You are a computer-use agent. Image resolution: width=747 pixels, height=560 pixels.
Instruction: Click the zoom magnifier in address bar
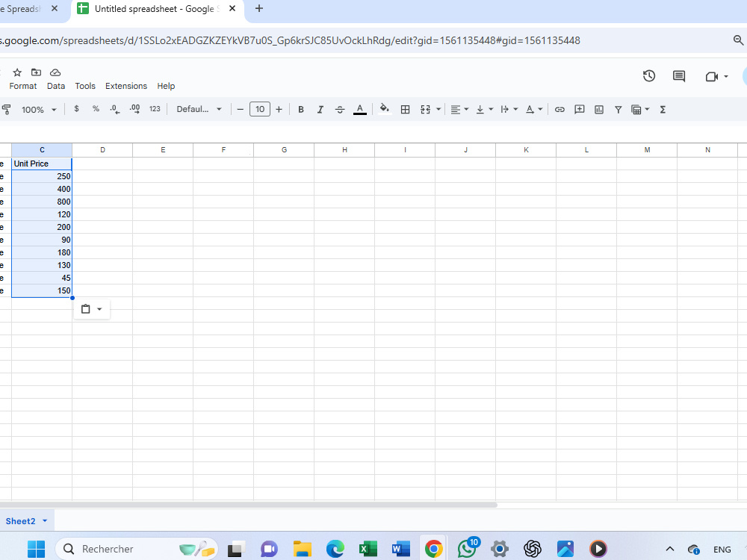pos(738,40)
